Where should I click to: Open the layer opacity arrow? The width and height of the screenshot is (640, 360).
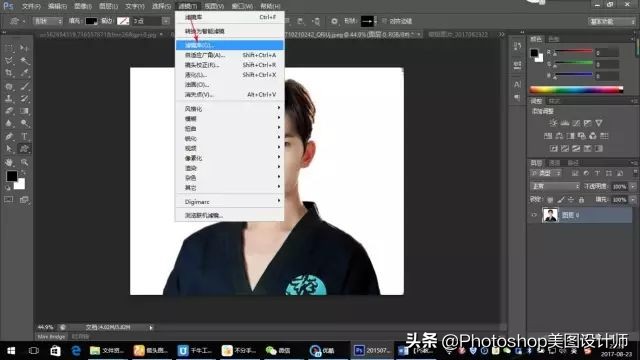tap(633, 187)
